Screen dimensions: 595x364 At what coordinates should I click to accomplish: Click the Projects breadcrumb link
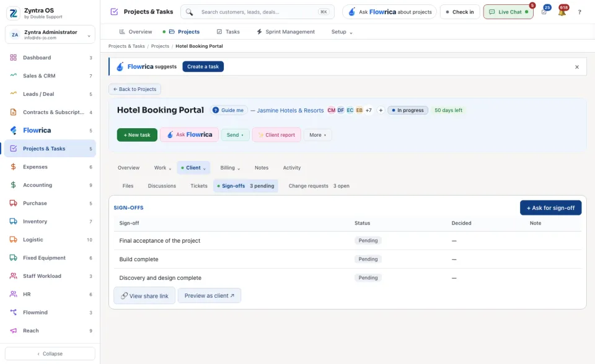[160, 46]
